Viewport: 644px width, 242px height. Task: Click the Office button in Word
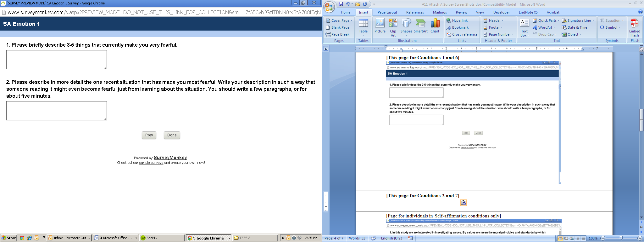point(329,7)
